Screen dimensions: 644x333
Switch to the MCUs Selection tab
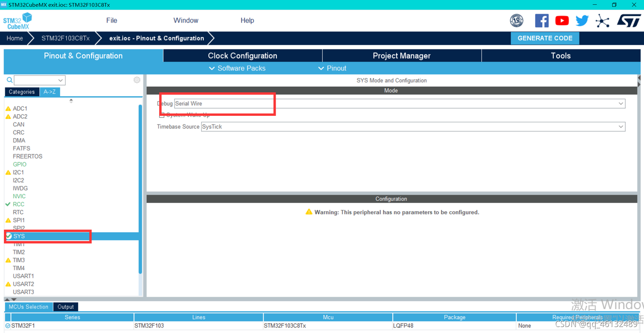(x=29, y=307)
